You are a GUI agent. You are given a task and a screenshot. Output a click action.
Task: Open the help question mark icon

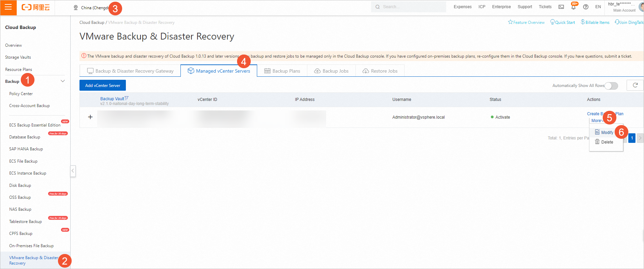coord(586,7)
